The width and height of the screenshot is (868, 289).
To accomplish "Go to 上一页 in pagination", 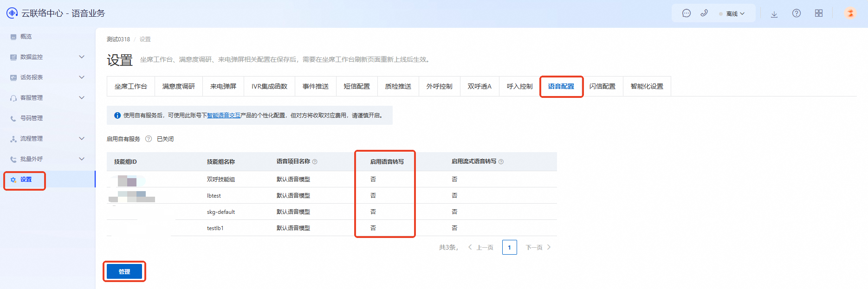I will point(481,247).
